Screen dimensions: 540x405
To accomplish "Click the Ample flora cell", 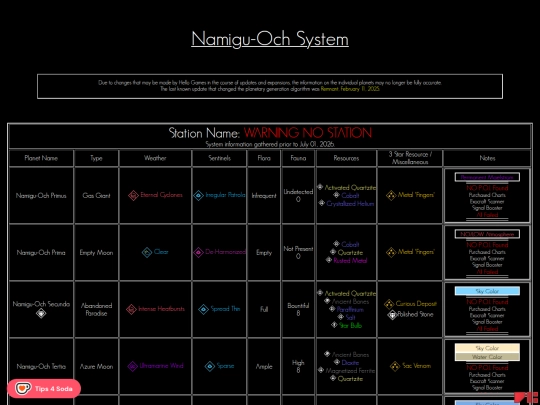I will pyautogui.click(x=264, y=366).
